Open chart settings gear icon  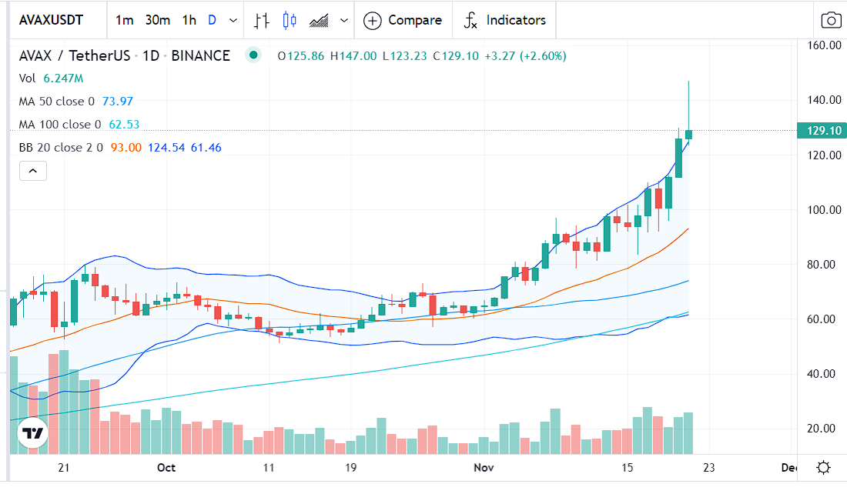point(823,467)
